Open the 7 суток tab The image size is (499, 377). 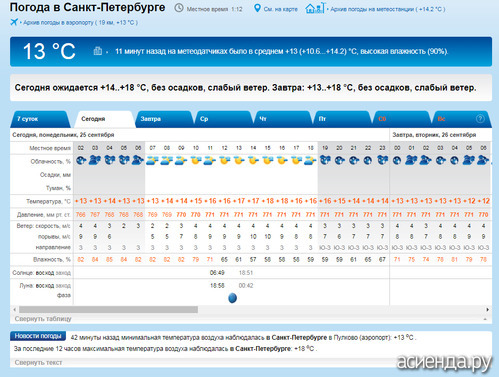(x=40, y=119)
